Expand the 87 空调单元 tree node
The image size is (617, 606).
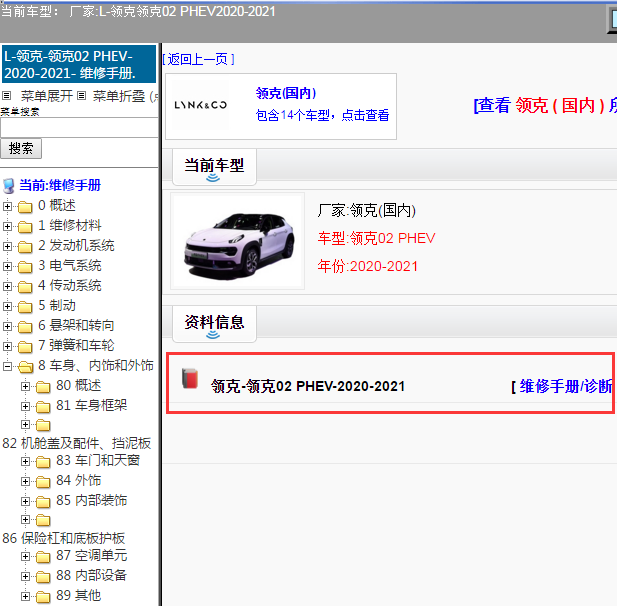pyautogui.click(x=25, y=556)
